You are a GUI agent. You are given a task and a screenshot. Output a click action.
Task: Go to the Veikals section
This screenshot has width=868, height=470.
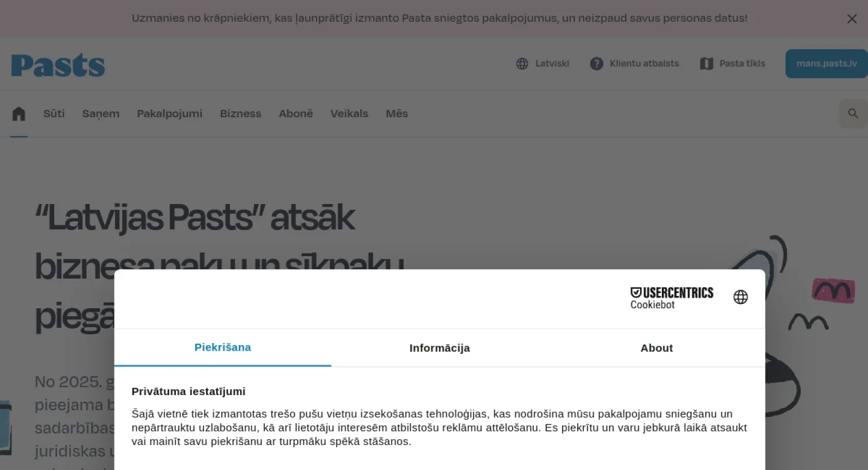pyautogui.click(x=349, y=114)
